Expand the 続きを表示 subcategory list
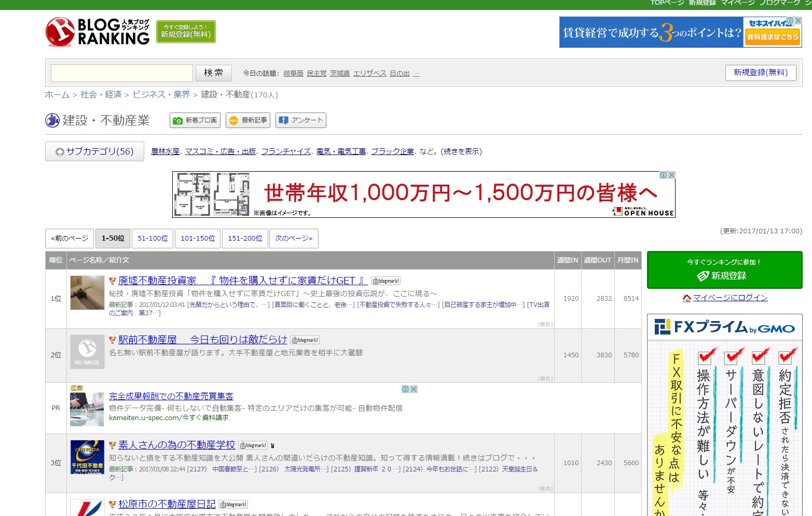 [461, 151]
